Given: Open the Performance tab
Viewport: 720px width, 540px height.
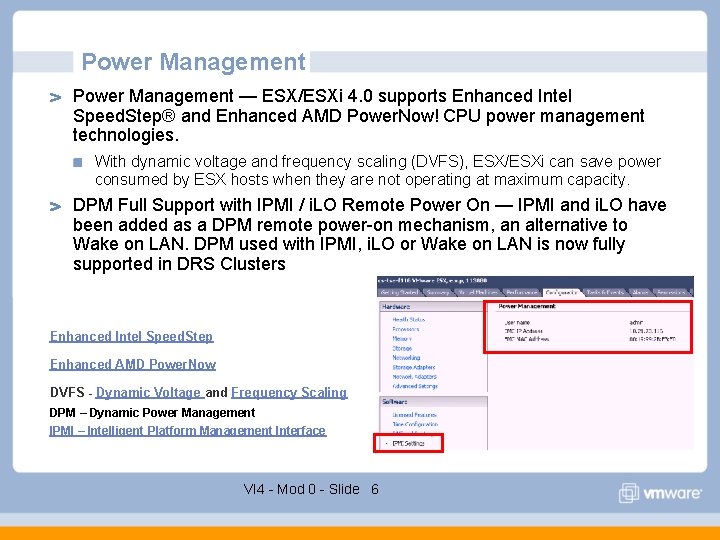Looking at the screenshot, I should click(522, 292).
